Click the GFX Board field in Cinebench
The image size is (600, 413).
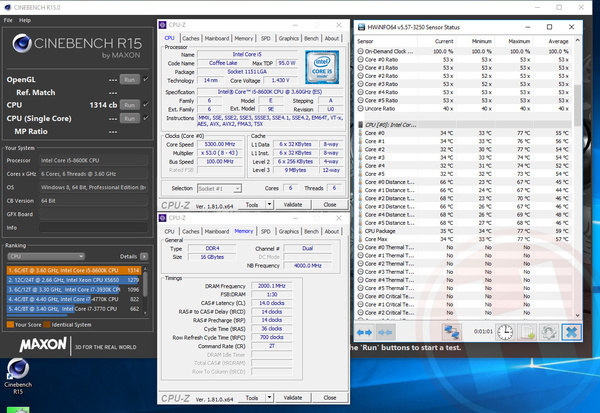pos(93,214)
